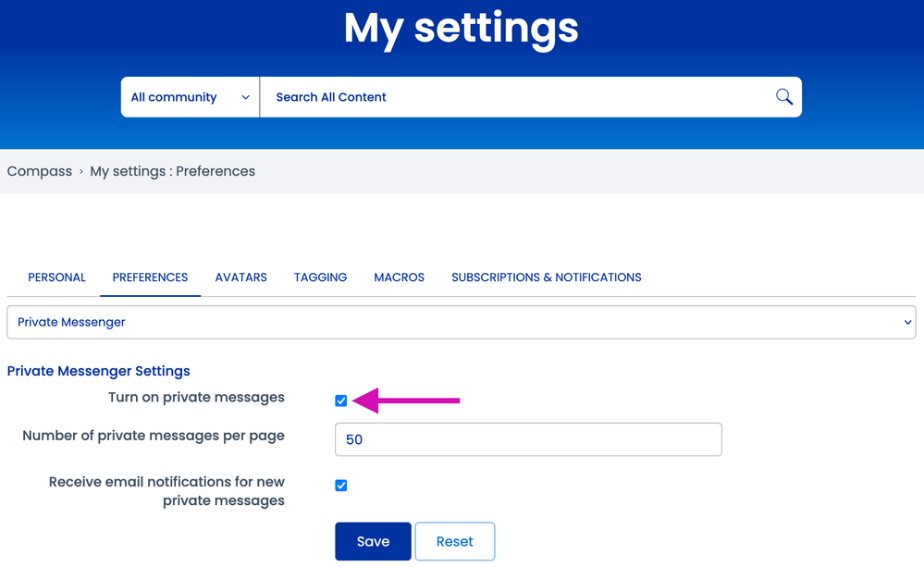Click the Number of private messages per page label
The width and height of the screenshot is (924, 567).
tap(154, 436)
